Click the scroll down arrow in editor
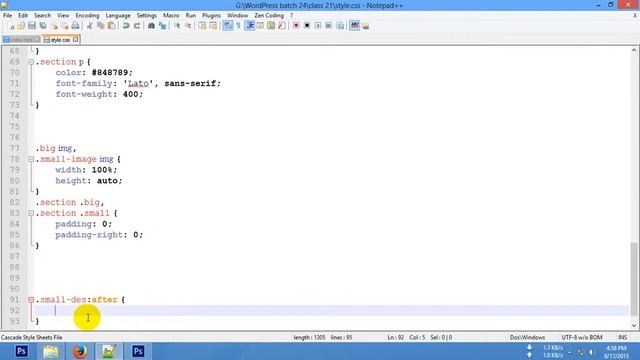The height and width of the screenshot is (360, 640). (x=633, y=325)
